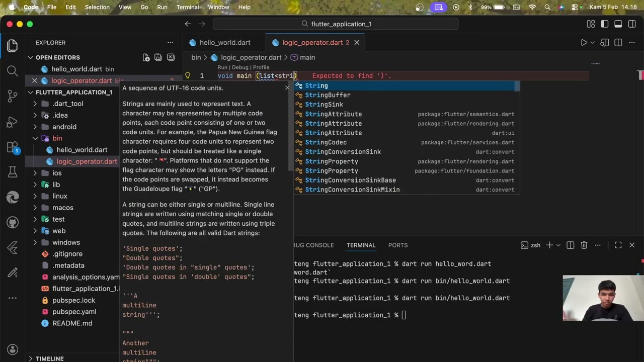Expand the TIMELINE section
644x362 pixels.
pyautogui.click(x=50, y=358)
